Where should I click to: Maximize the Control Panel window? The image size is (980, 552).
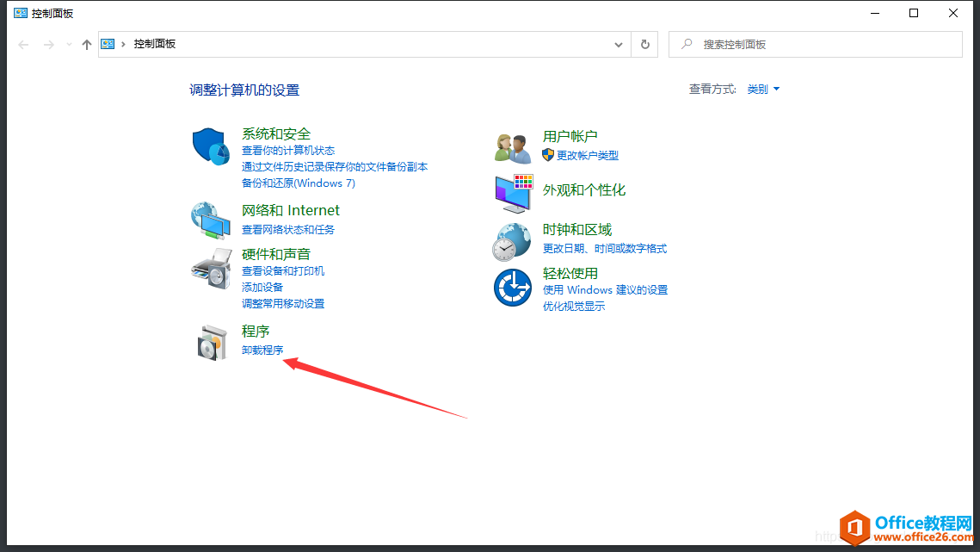(x=914, y=13)
